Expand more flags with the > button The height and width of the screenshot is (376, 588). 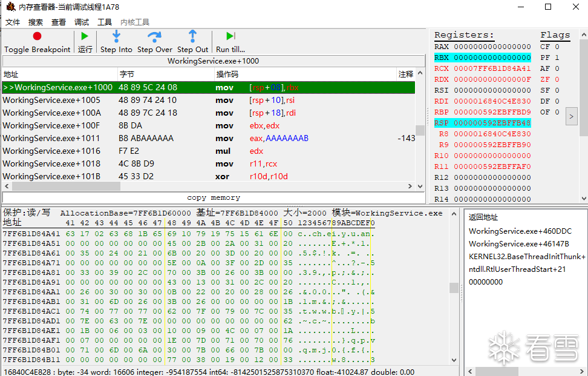click(x=572, y=116)
